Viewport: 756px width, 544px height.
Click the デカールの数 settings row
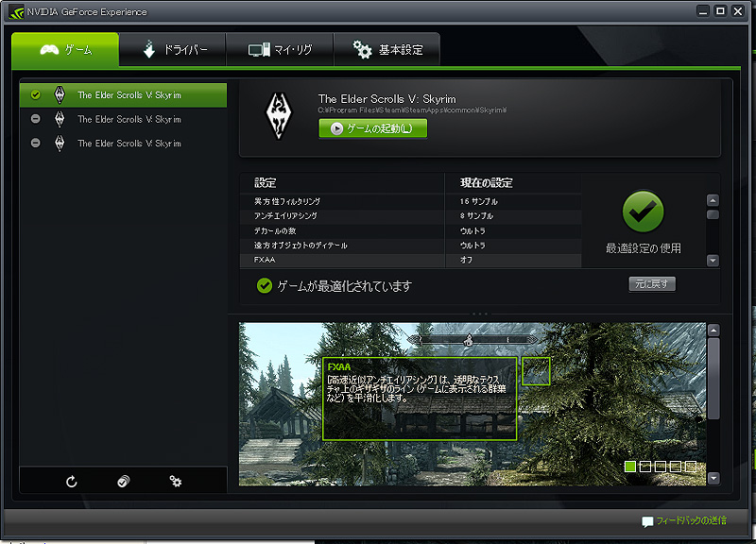coord(410,230)
